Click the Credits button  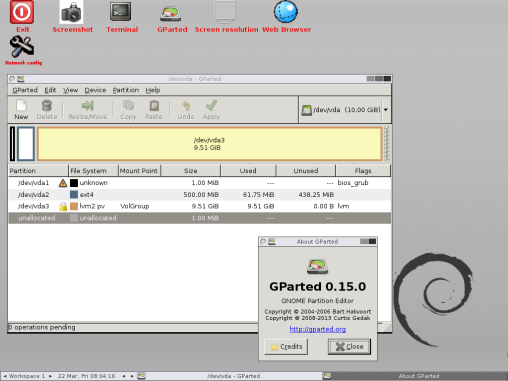[x=286, y=347]
